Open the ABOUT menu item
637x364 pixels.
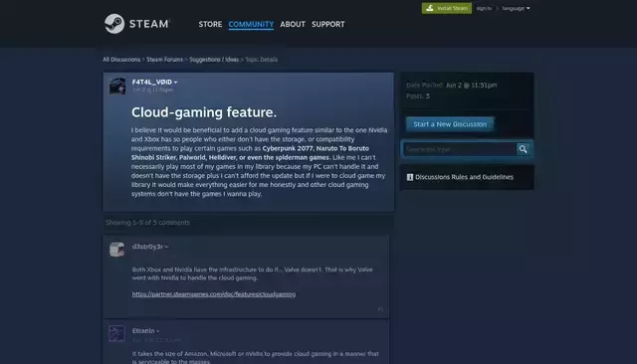point(293,24)
